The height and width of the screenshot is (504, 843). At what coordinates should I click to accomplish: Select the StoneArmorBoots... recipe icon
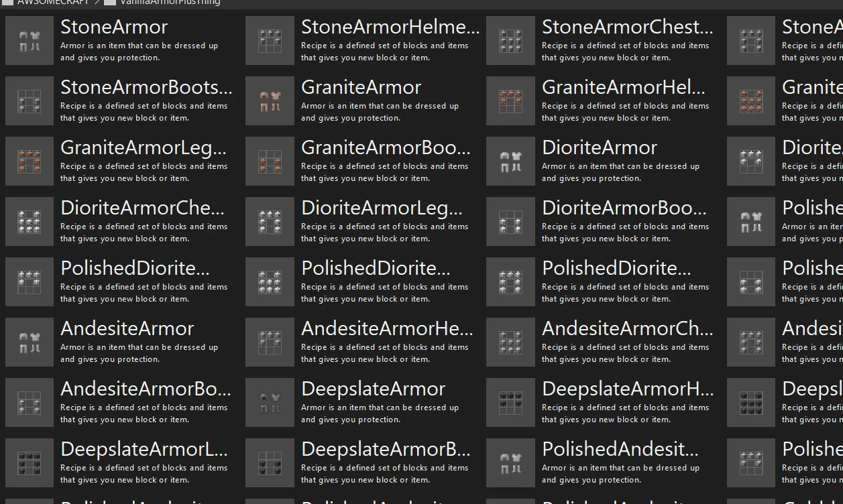coord(30,101)
